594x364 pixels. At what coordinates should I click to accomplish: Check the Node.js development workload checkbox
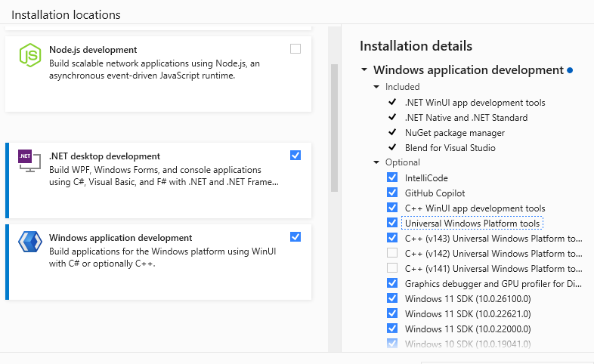[295, 49]
